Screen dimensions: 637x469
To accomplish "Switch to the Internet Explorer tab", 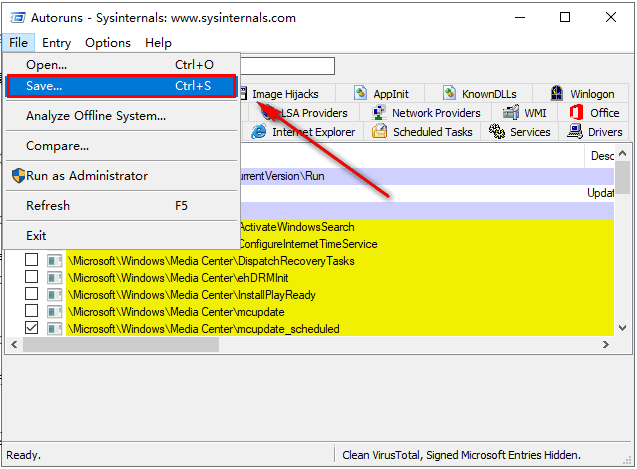I will point(303,132).
